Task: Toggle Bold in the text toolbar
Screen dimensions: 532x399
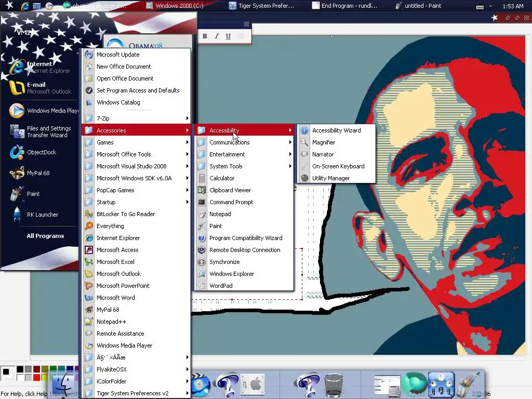Action: pos(205,36)
